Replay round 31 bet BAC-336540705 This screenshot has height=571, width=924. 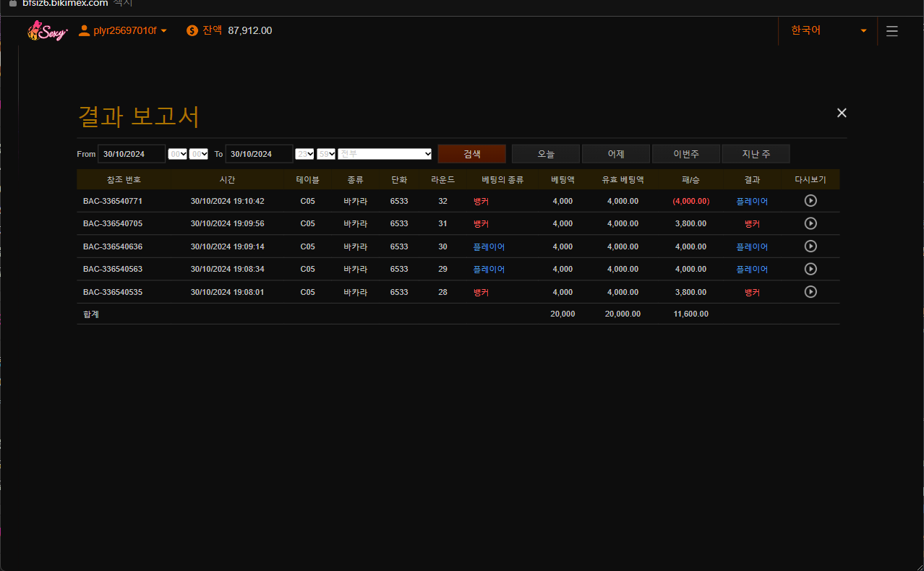click(x=810, y=223)
